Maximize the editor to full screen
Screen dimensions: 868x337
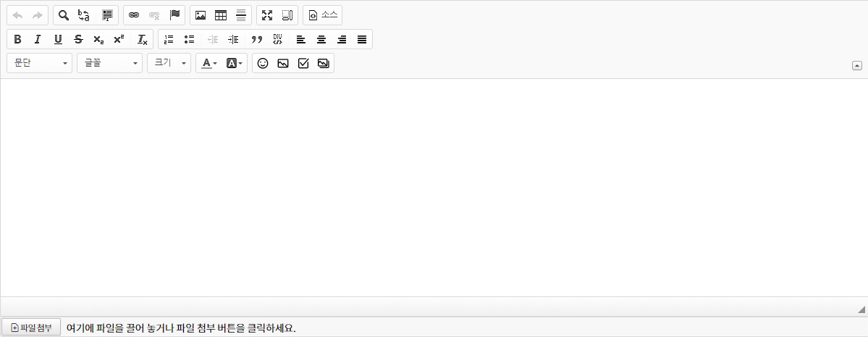point(267,15)
